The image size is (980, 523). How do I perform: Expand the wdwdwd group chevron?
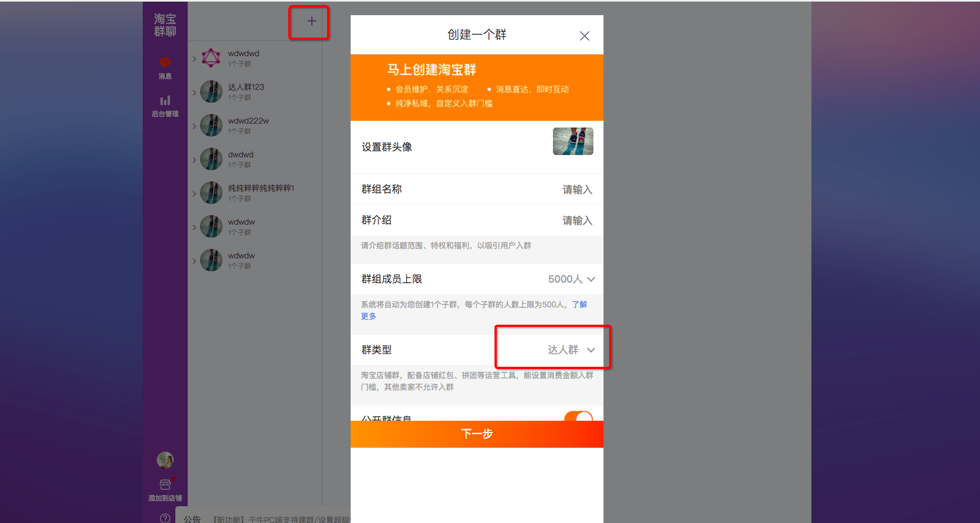pos(194,58)
